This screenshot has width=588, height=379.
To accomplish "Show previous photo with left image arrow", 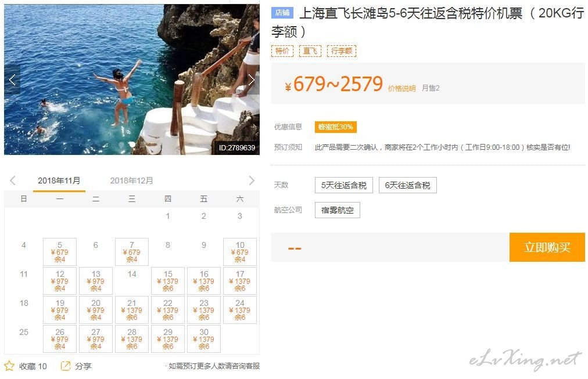I will click(12, 80).
